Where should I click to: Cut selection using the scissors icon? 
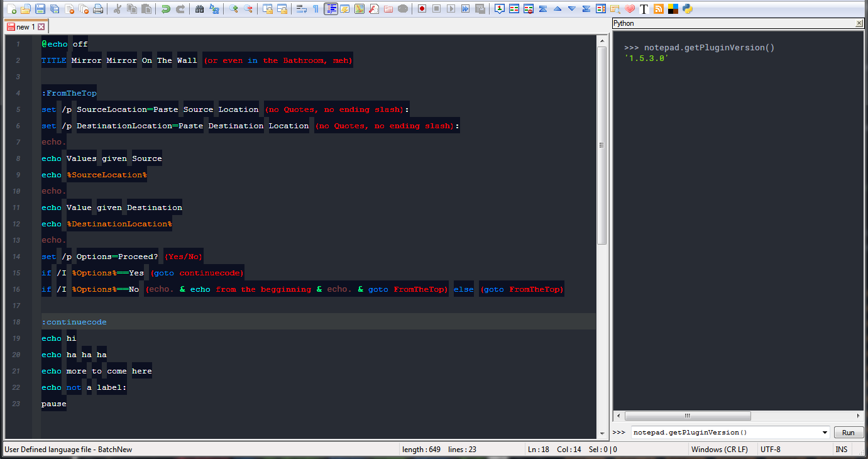pos(117,9)
